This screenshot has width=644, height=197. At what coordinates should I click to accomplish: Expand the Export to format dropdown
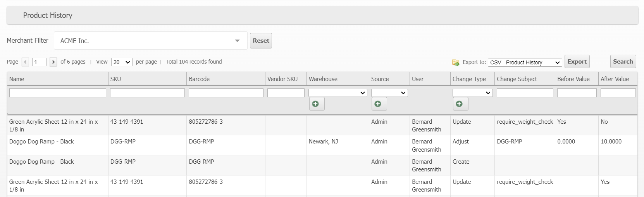tap(525, 62)
